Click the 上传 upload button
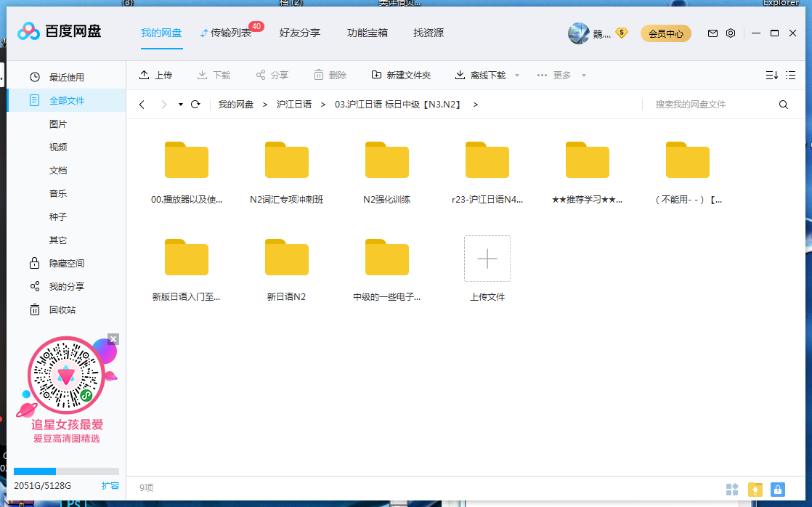The image size is (812, 507). pos(155,75)
